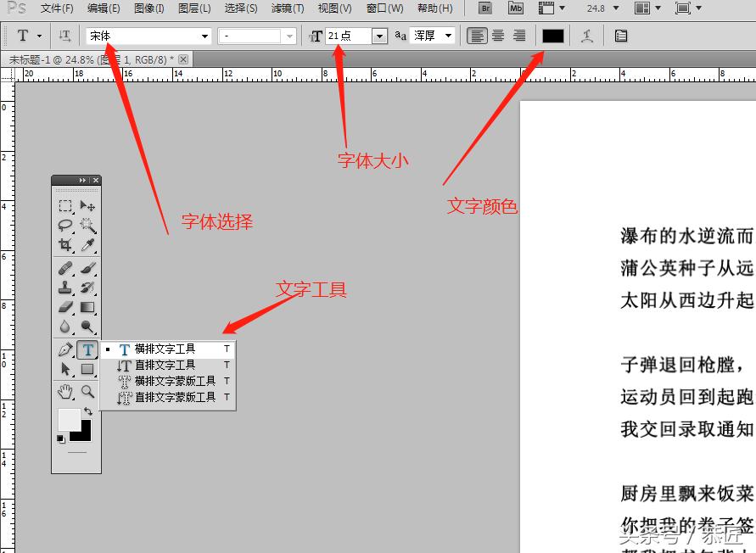The height and width of the screenshot is (553, 756).
Task: Select the Gradient tool
Action: coord(87,305)
